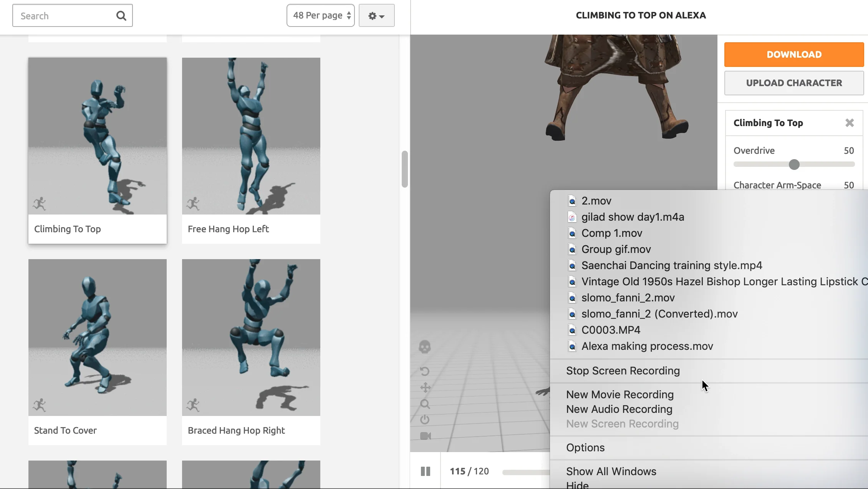Image resolution: width=868 pixels, height=489 pixels.
Task: Click the reset camera rotate icon
Action: (x=425, y=371)
